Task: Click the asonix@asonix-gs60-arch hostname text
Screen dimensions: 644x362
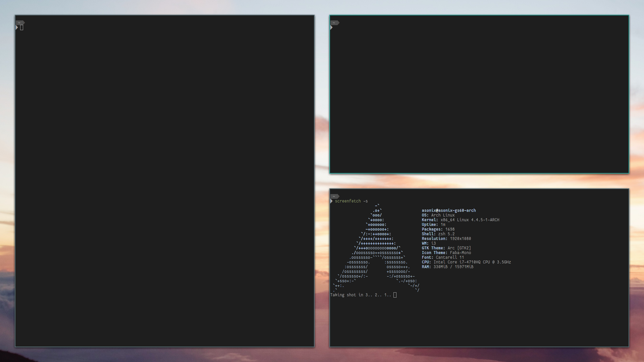Action: click(x=448, y=210)
